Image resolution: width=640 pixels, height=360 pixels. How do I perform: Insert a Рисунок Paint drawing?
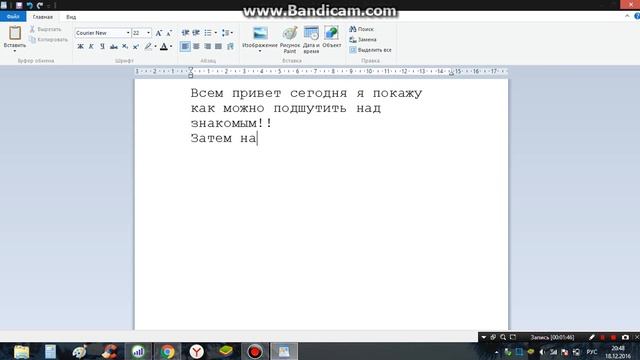(290, 40)
